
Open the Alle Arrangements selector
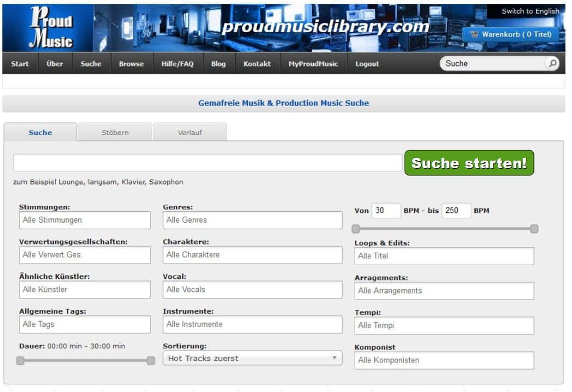[445, 291]
